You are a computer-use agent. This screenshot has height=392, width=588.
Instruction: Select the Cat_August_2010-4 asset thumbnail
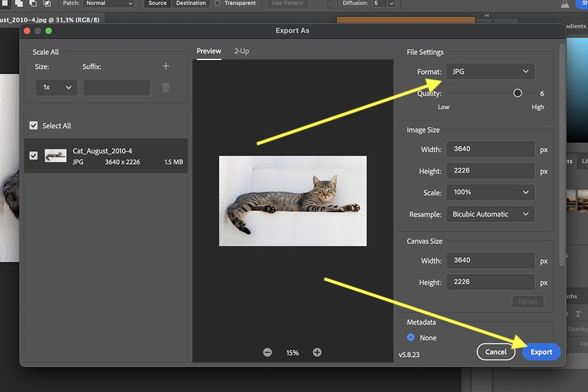(56, 156)
